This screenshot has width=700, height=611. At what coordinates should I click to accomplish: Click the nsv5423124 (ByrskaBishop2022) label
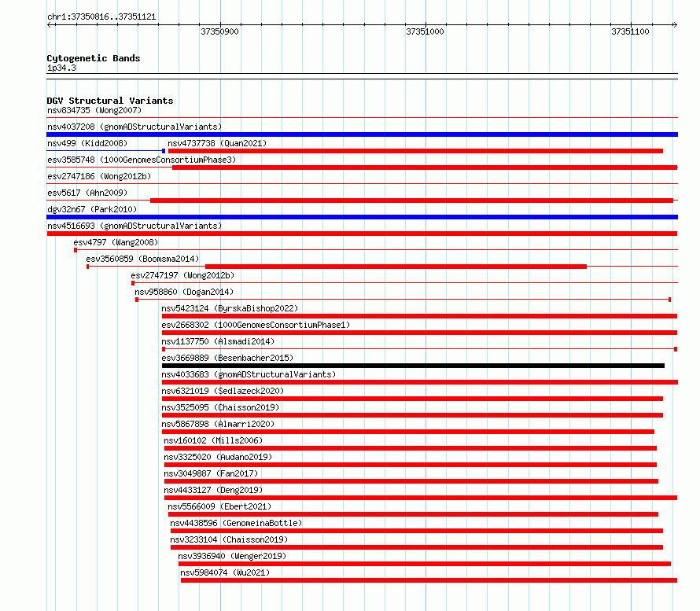[x=230, y=308]
